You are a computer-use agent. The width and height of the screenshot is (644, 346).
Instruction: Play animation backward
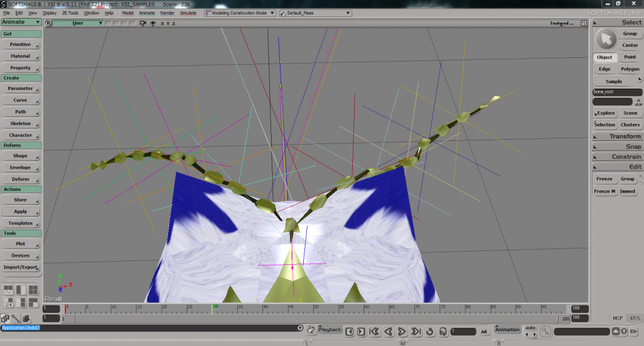click(x=388, y=332)
